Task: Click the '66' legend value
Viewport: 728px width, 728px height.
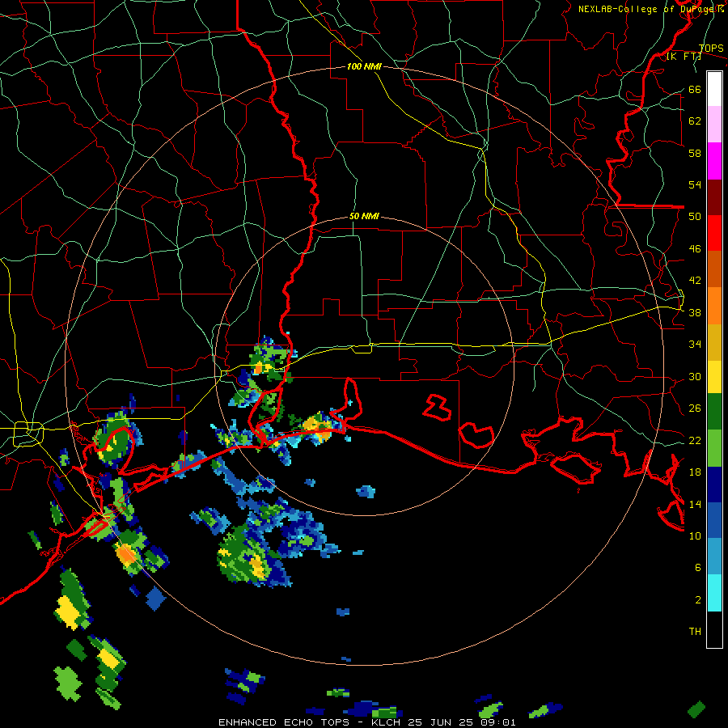Action: tap(695, 89)
